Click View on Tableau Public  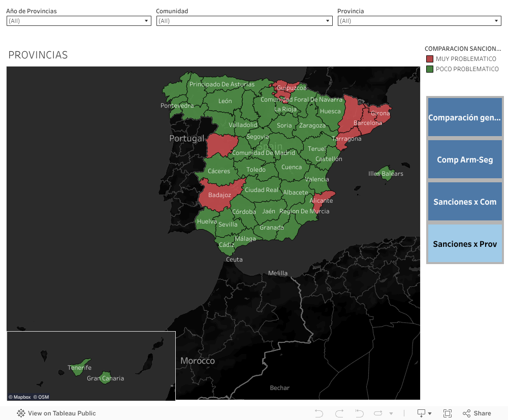click(56, 413)
